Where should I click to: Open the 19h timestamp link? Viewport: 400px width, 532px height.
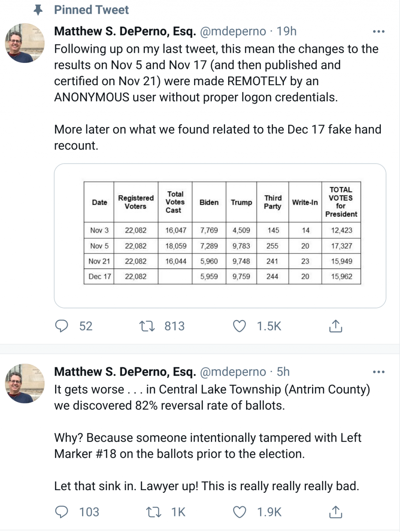287,31
